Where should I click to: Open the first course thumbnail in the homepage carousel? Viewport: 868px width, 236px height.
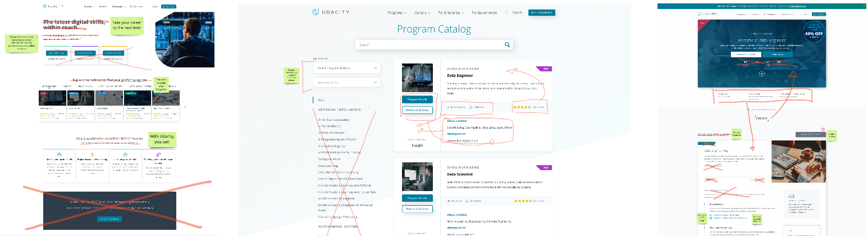pyautogui.click(x=52, y=99)
